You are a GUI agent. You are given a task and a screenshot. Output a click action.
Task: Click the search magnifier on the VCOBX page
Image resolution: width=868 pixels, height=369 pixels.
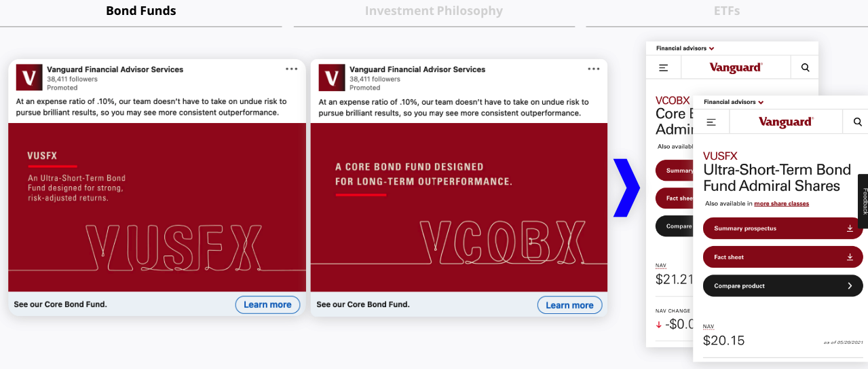point(805,67)
